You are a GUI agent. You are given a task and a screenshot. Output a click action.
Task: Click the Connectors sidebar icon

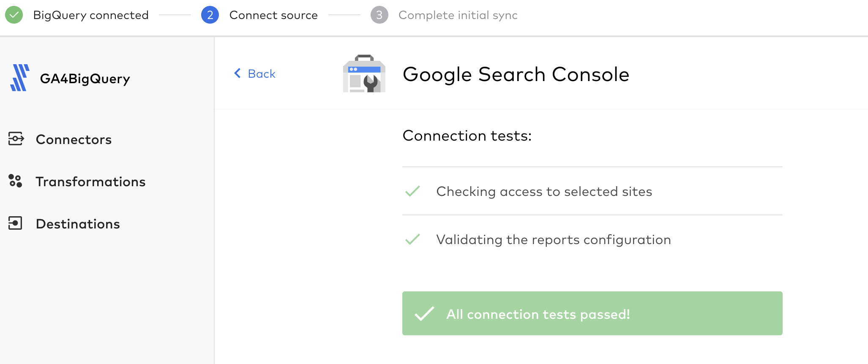pyautogui.click(x=16, y=139)
